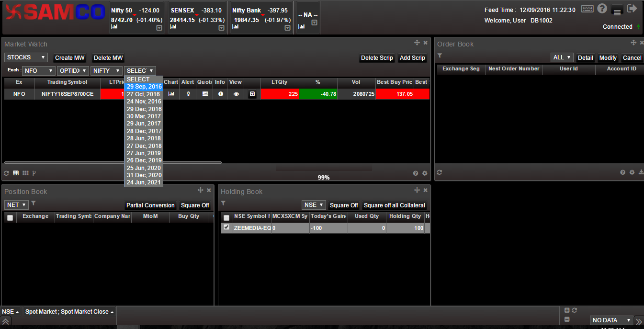Filter the Order Book with funnel icon
Image resolution: width=644 pixels, height=329 pixels.
click(440, 56)
